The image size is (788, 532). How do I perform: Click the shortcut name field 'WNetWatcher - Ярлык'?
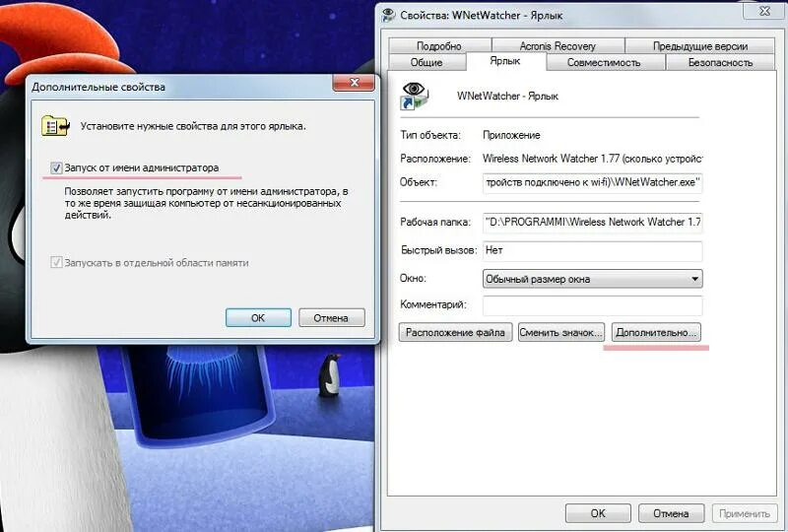[x=507, y=96]
